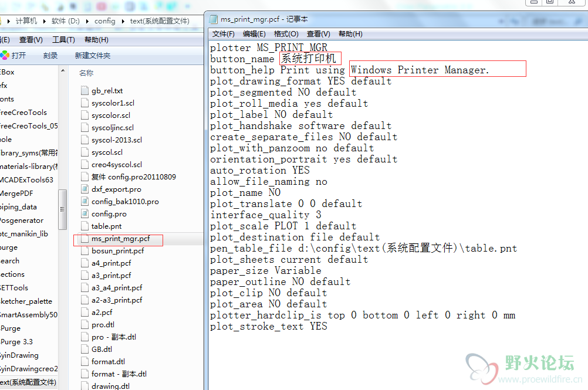The height and width of the screenshot is (390, 588).
Task: Select Purge 3.3 folder in tree
Action: 16,342
